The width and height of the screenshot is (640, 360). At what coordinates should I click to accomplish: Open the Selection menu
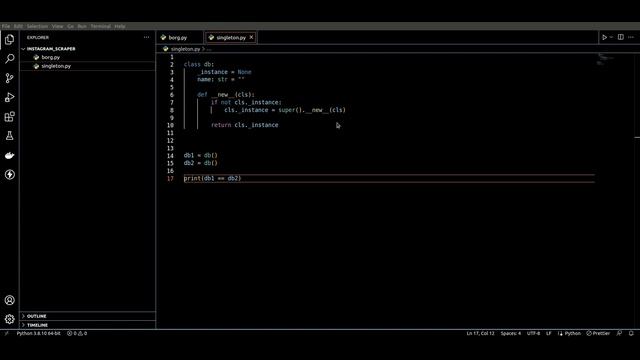click(x=37, y=26)
